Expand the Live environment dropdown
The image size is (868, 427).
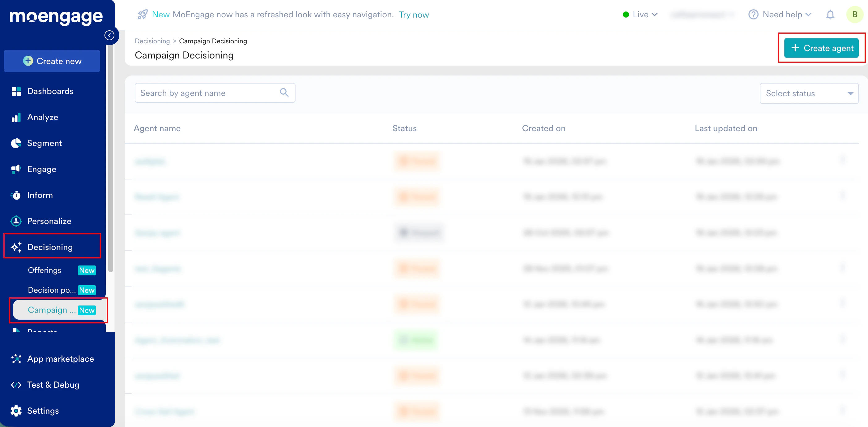coord(640,15)
